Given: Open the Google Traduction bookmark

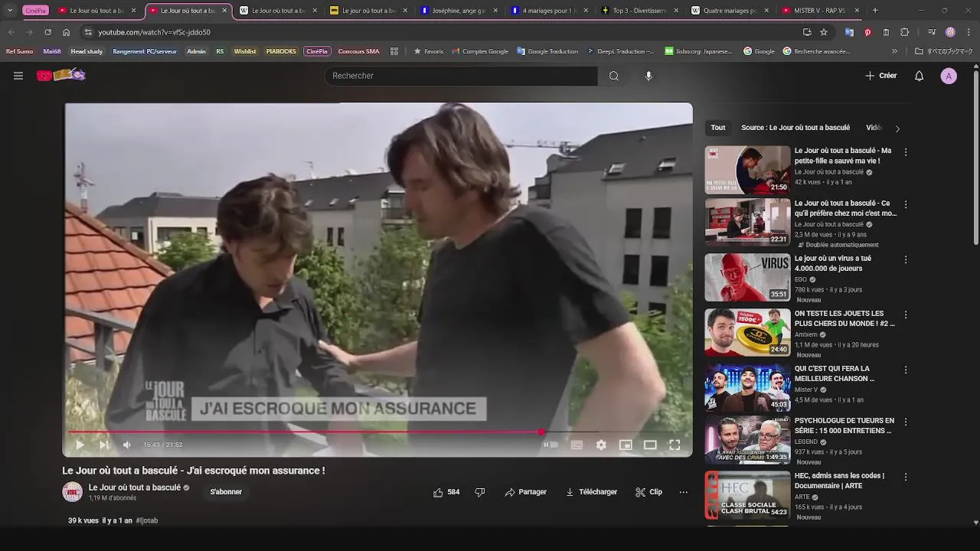Looking at the screenshot, I should coord(547,51).
